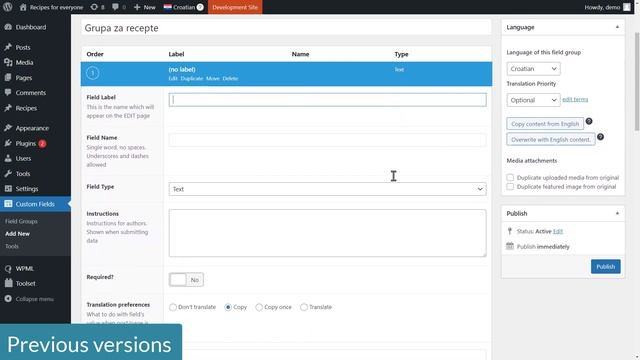
Task: Click help icon beside Copy content from English
Action: (589, 121)
